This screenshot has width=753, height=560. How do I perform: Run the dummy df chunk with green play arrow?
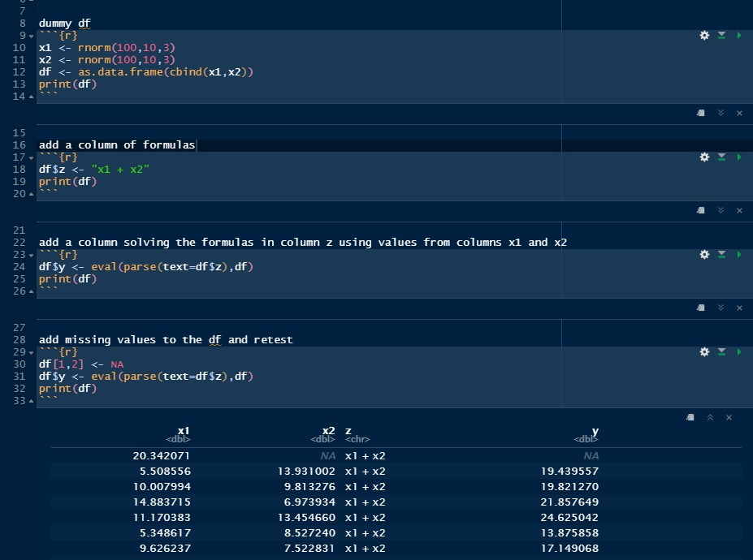738,36
